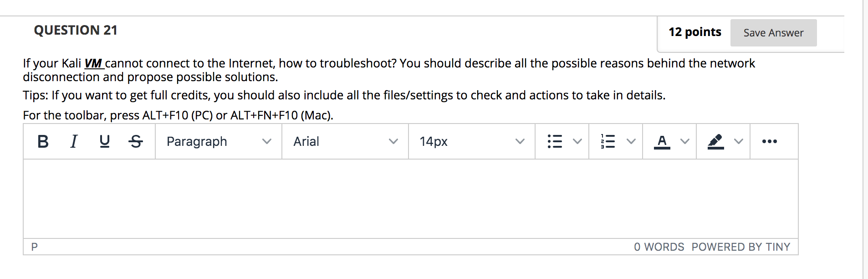Expand bullet list style options
868x279 pixels.
(577, 141)
